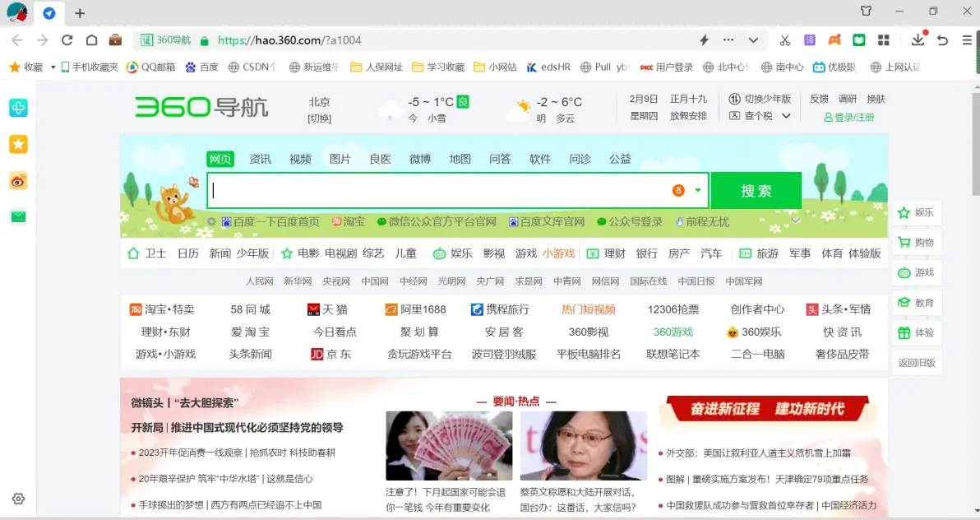
Task: Click the lightning speed mode icon
Action: (x=705, y=40)
